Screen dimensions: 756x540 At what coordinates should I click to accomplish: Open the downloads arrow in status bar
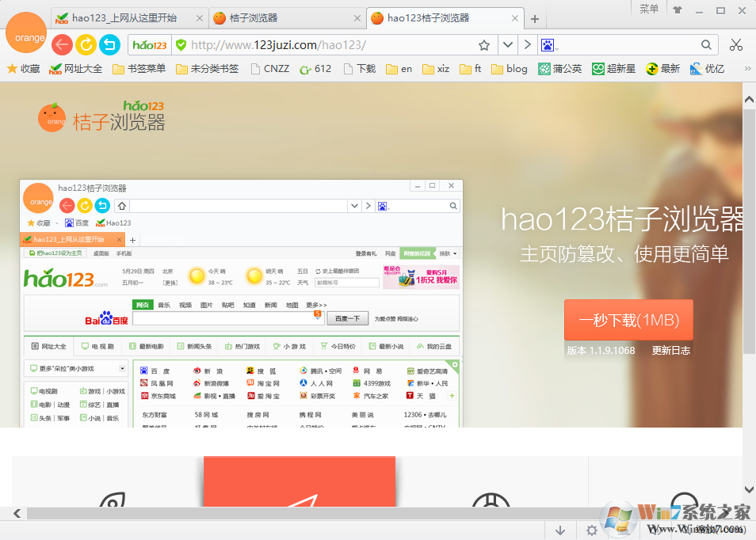coord(561,530)
